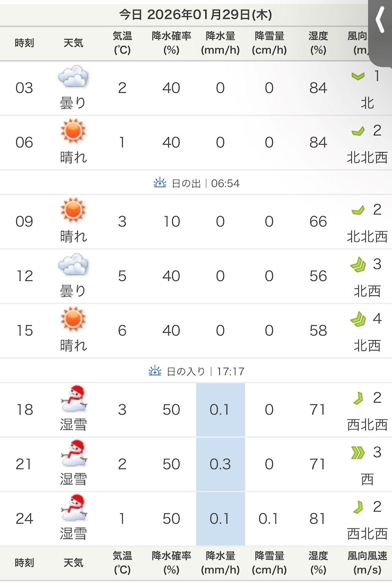Tap the sunny icon in the 09 row

73,210
